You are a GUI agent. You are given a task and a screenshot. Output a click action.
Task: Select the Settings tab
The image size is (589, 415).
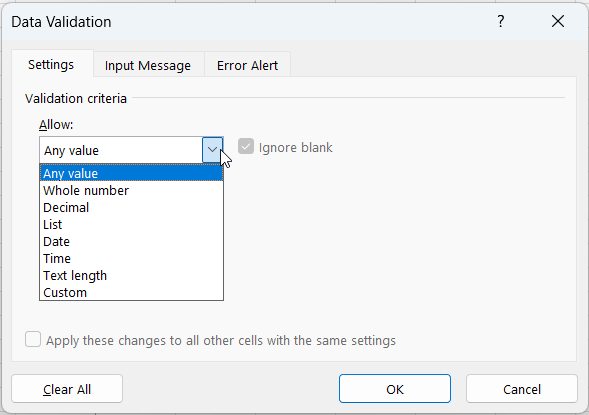pyautogui.click(x=51, y=65)
